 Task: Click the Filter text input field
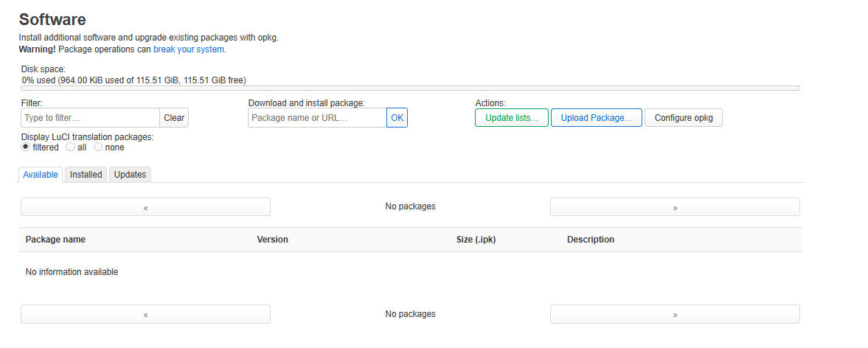pyautogui.click(x=90, y=118)
